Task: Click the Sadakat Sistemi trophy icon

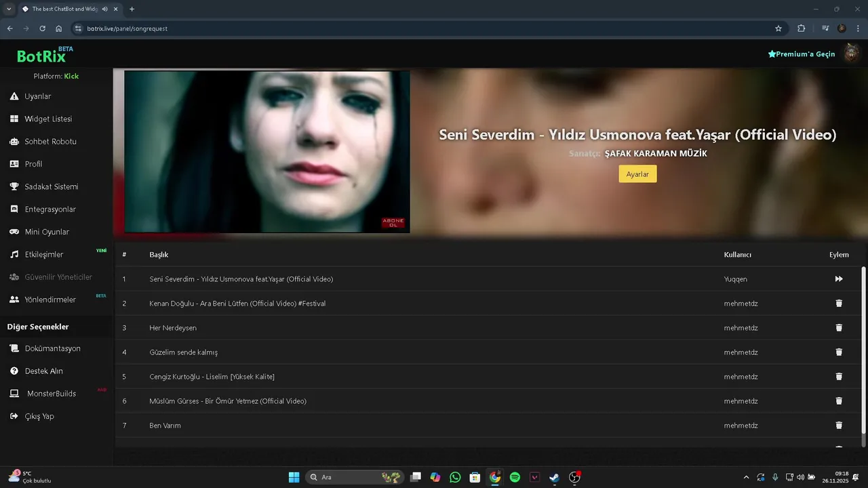Action: coord(14,186)
